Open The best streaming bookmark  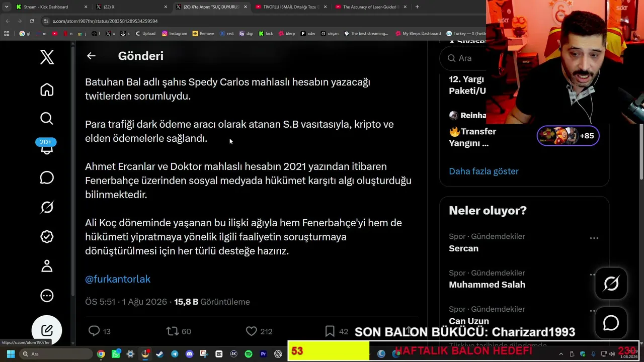[x=366, y=34]
